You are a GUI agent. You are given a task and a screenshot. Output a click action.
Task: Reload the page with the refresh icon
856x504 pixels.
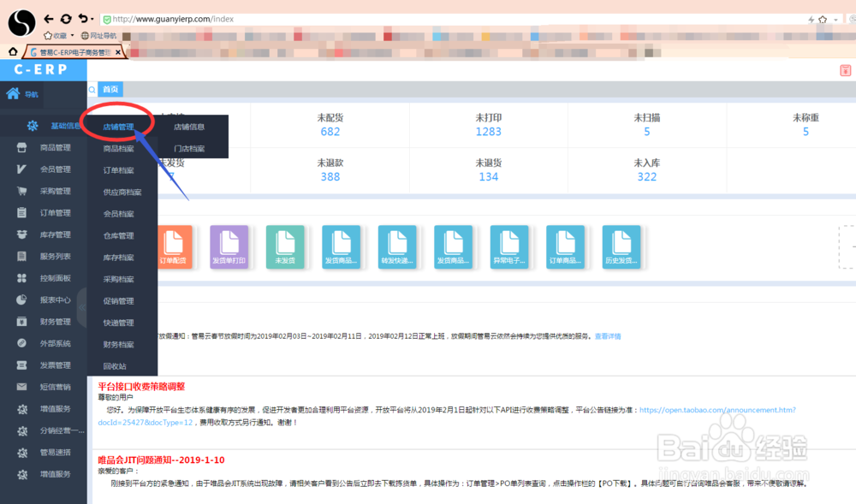(x=66, y=19)
